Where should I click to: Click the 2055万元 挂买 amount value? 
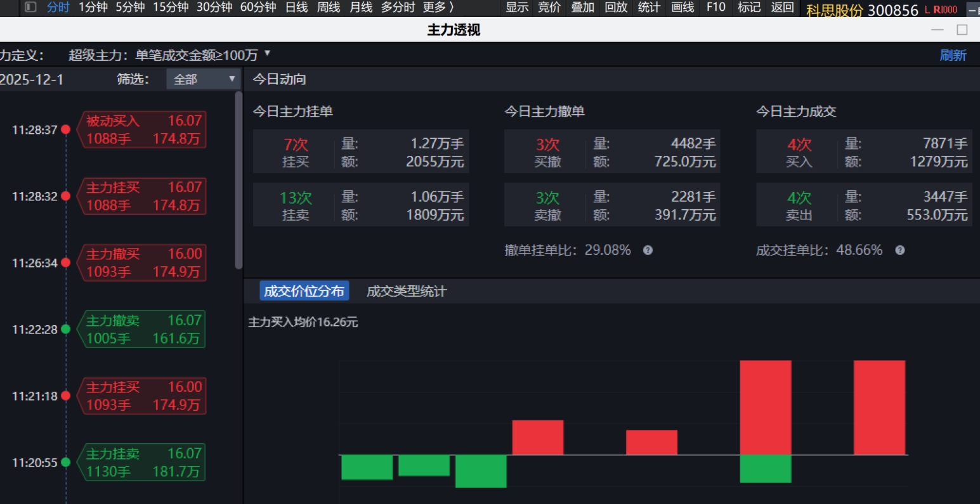435,162
